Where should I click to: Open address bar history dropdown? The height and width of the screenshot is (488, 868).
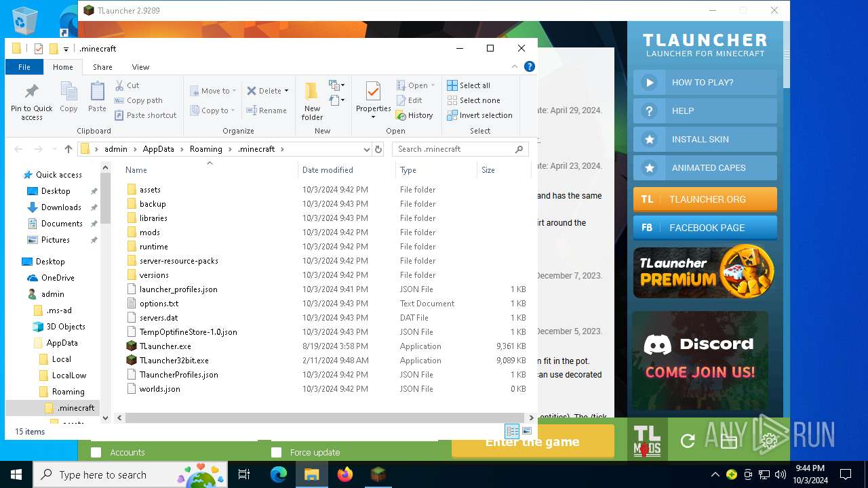366,149
